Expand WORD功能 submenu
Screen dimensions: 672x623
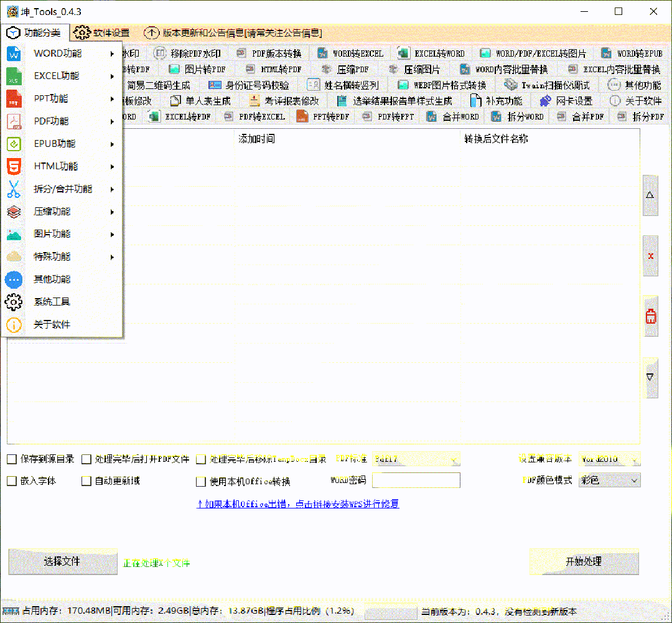click(x=62, y=54)
